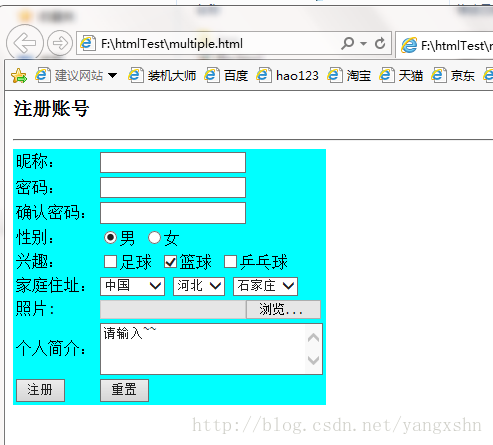Open the 中国 country dropdown
Image resolution: width=493 pixels, height=445 pixels.
pos(132,286)
